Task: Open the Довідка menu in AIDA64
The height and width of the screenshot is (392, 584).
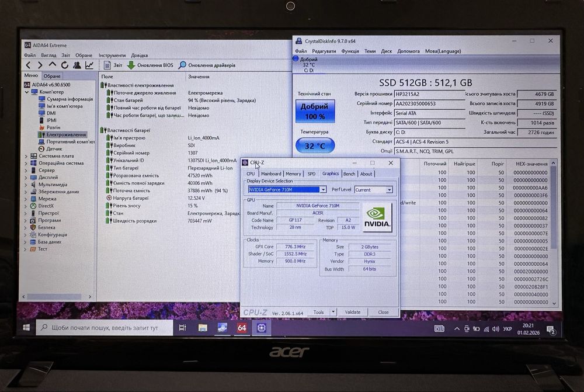Action: 140,55
